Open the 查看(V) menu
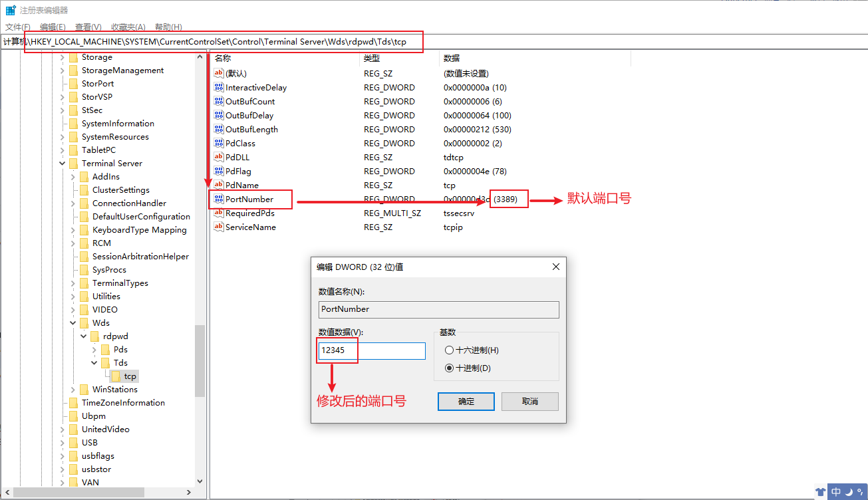868x500 pixels. click(88, 27)
